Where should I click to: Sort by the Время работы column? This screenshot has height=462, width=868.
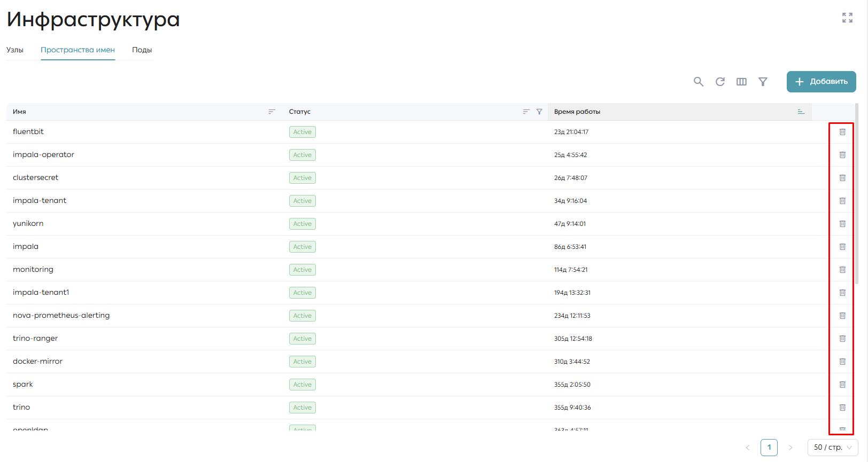tap(801, 112)
